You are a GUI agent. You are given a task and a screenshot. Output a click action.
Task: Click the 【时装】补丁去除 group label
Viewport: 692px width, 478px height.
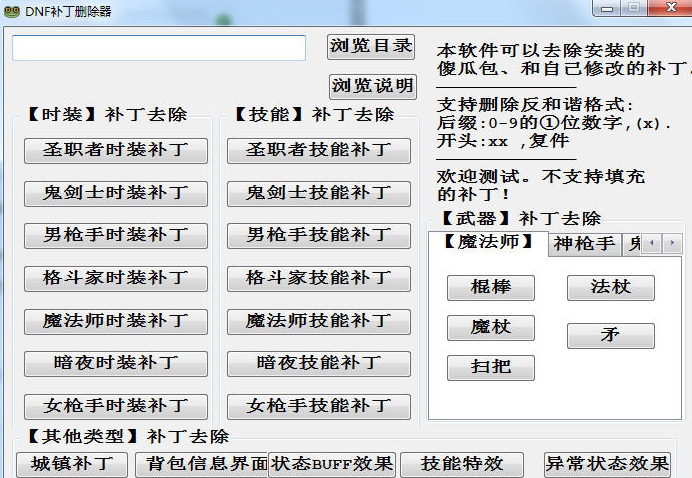tap(106, 115)
